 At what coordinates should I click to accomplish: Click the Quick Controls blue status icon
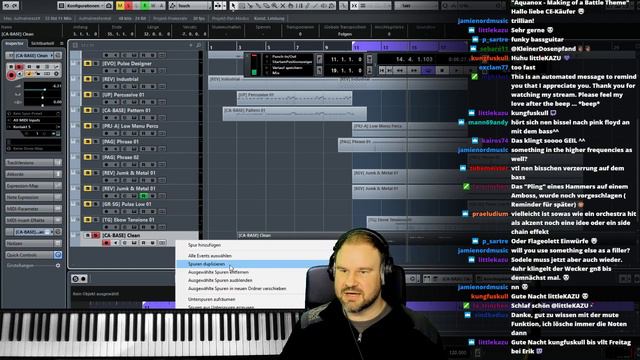point(58,255)
